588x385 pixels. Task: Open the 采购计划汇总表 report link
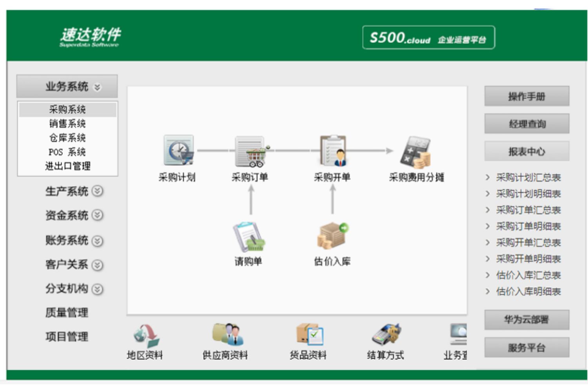click(528, 178)
